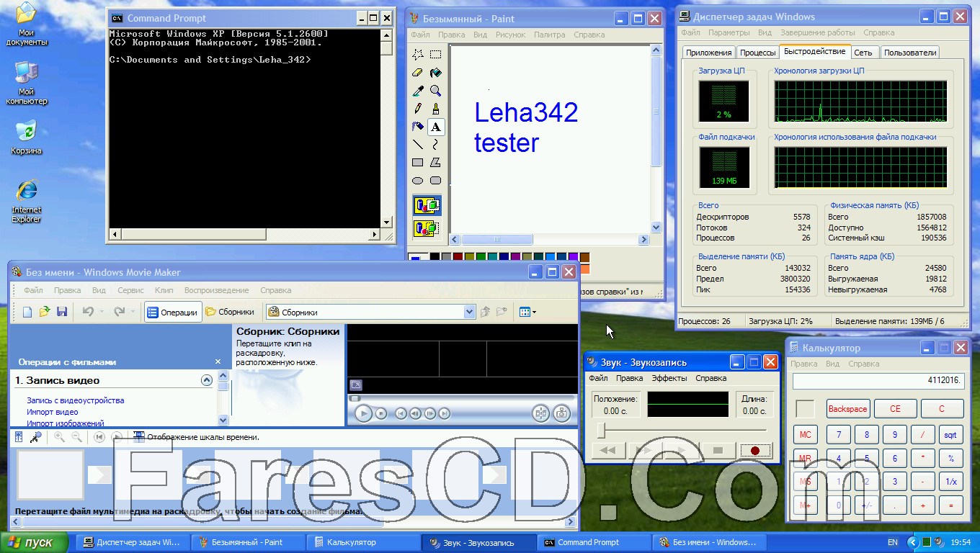Open Internet Explorer desktop icon

click(x=27, y=202)
